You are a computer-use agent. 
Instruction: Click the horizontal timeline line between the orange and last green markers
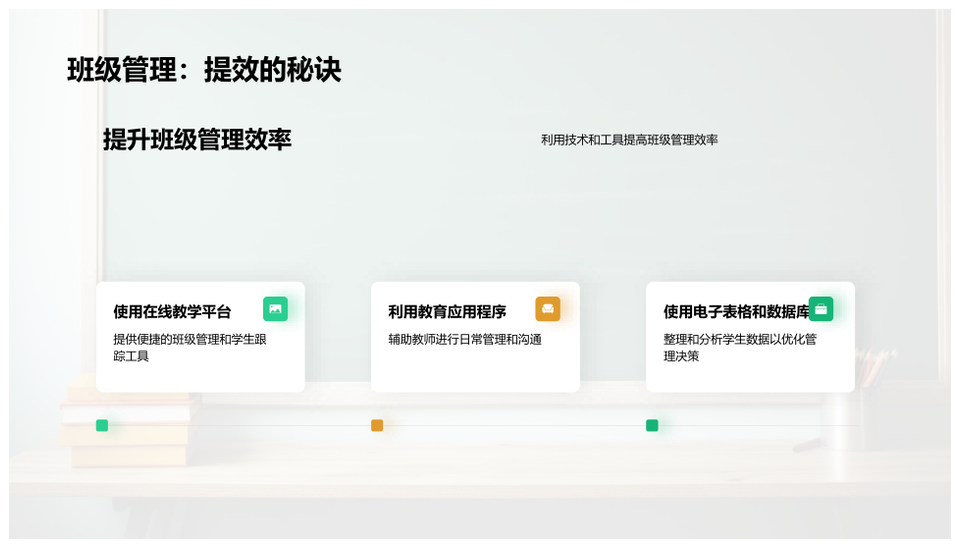tap(515, 425)
